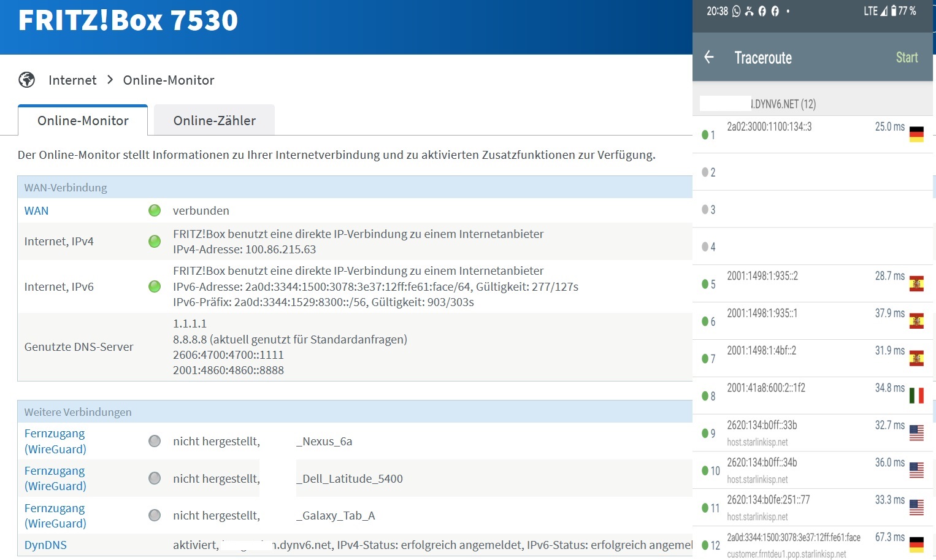Click US flag on hop 10

pyautogui.click(x=916, y=470)
